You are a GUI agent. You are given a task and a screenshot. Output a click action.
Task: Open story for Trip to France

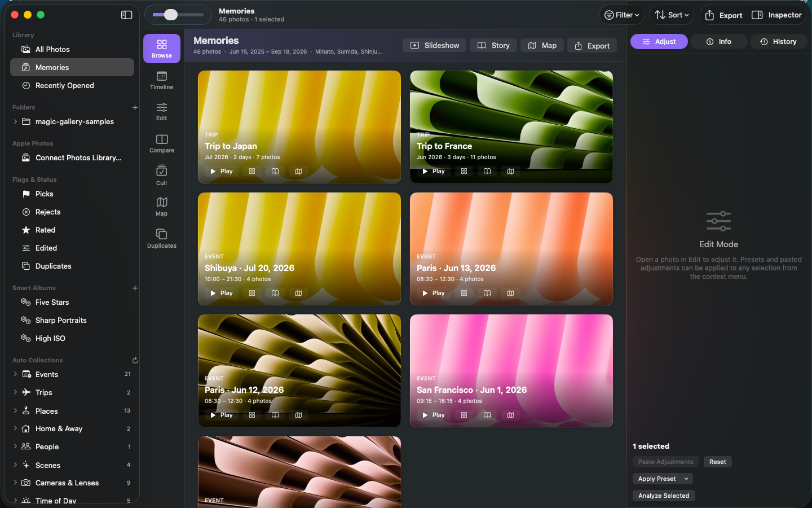pos(487,171)
